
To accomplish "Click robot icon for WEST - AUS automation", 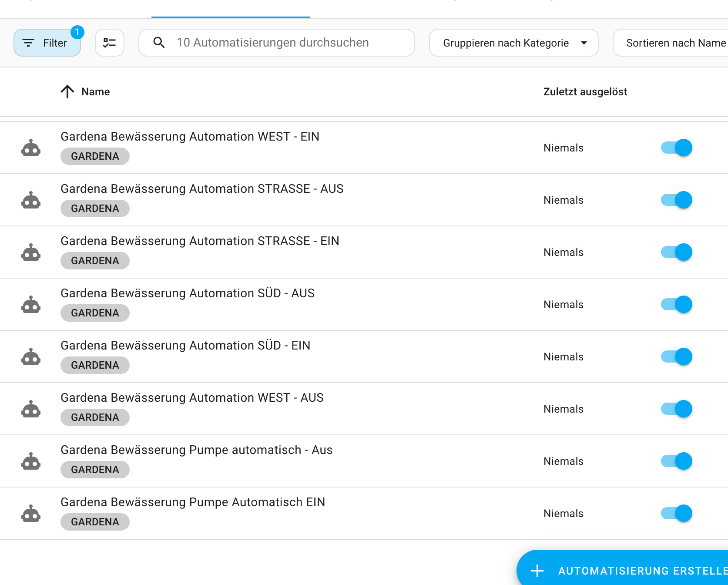I will [31, 409].
